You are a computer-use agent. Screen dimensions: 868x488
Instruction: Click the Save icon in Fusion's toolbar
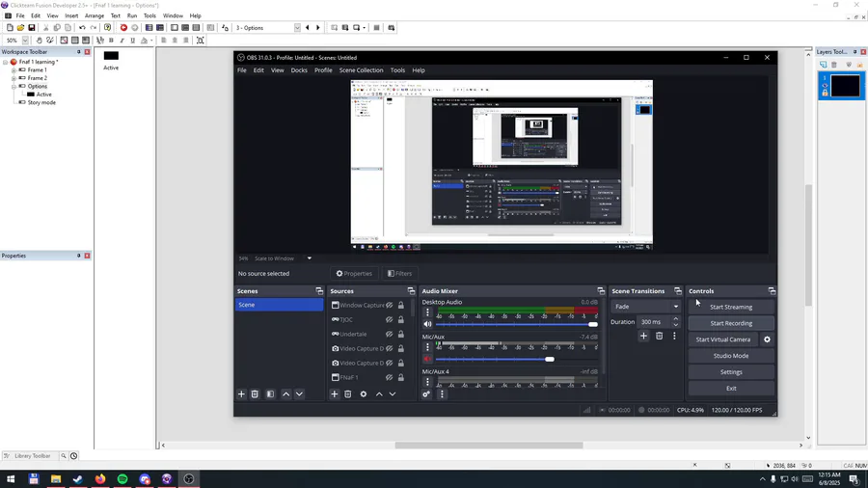32,28
